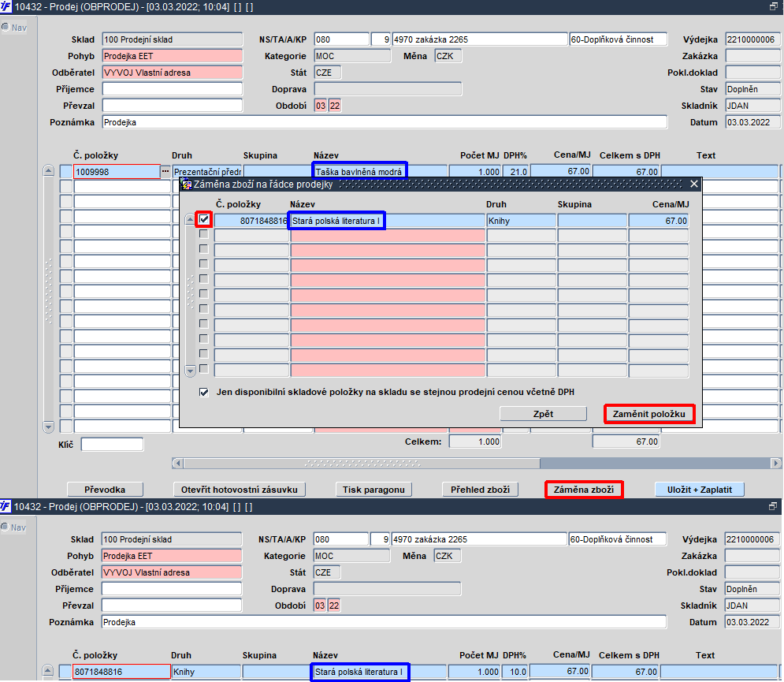Click the Přehled zboží button
The image size is (784, 682).
tap(480, 490)
